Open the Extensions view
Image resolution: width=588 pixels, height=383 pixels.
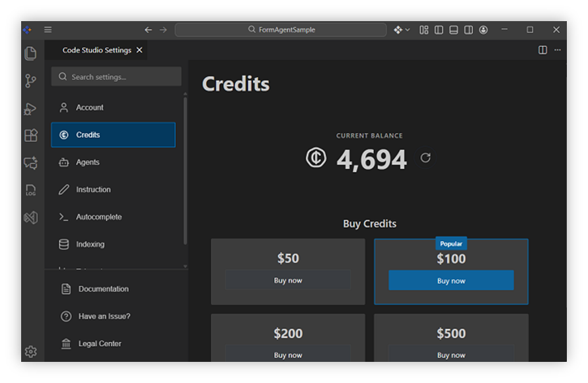30,135
